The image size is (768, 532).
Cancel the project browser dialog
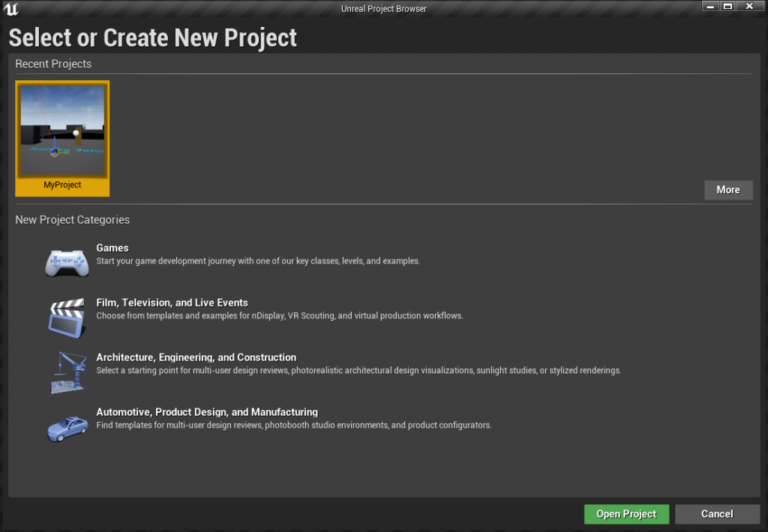(717, 514)
